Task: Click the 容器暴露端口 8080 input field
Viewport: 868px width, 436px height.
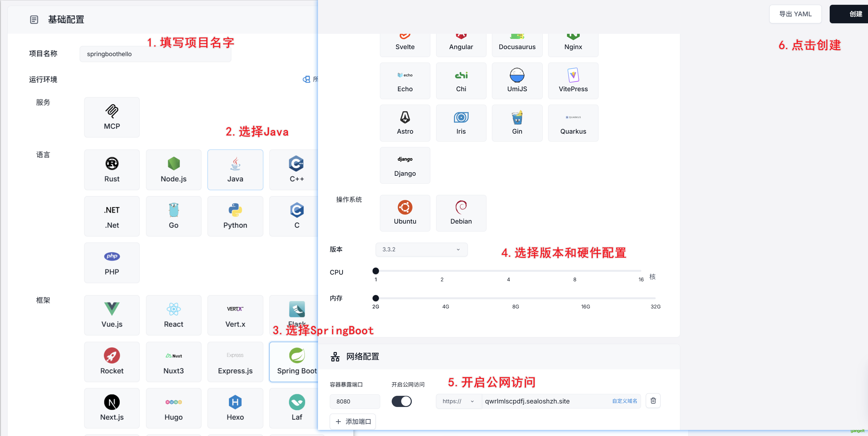Action: pos(354,401)
